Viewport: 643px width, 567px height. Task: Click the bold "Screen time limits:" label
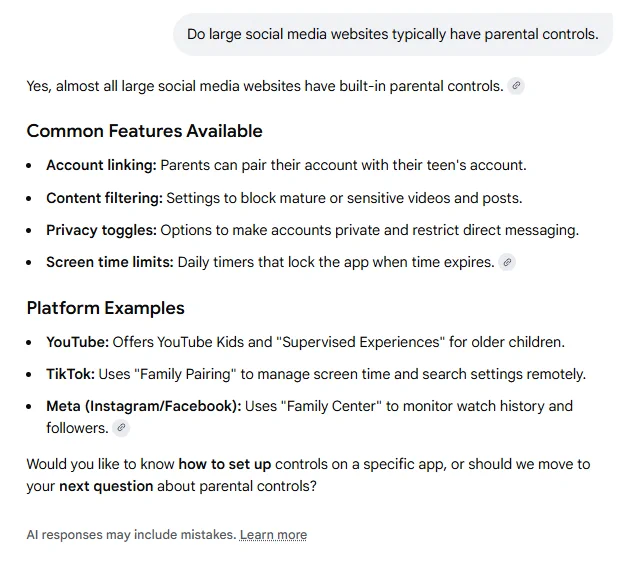[110, 262]
